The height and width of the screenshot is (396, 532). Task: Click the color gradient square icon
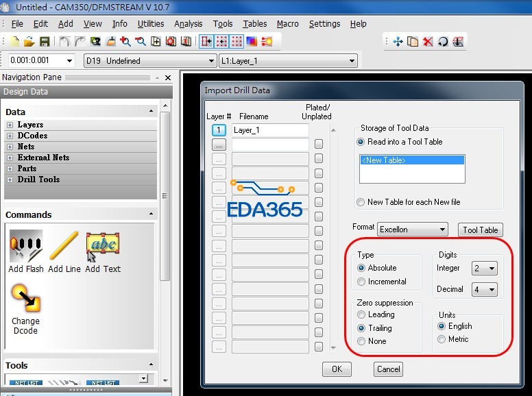click(252, 42)
